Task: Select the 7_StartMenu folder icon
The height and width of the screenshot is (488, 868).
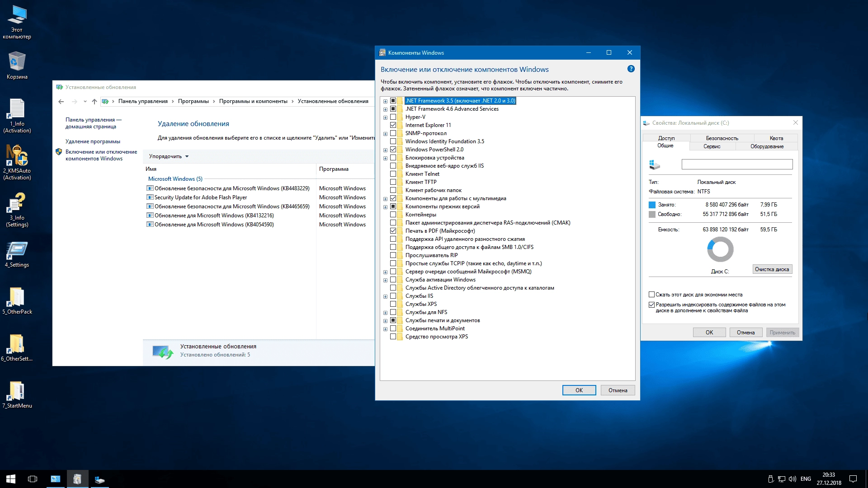Action: point(17,395)
